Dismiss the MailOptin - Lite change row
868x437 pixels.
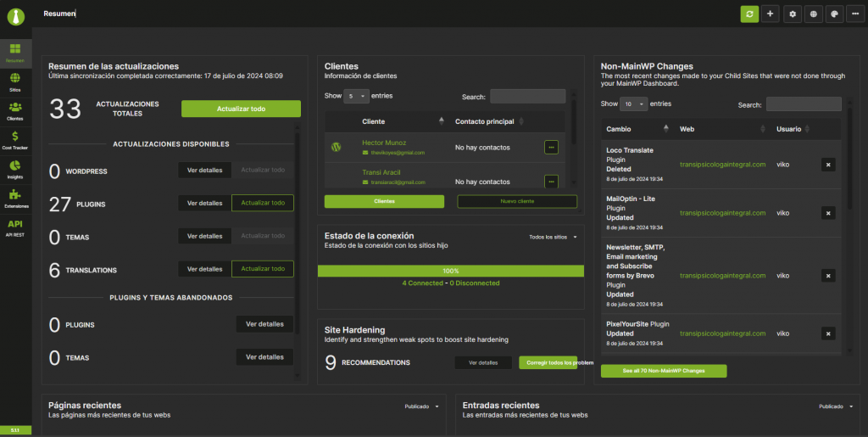pyautogui.click(x=828, y=213)
